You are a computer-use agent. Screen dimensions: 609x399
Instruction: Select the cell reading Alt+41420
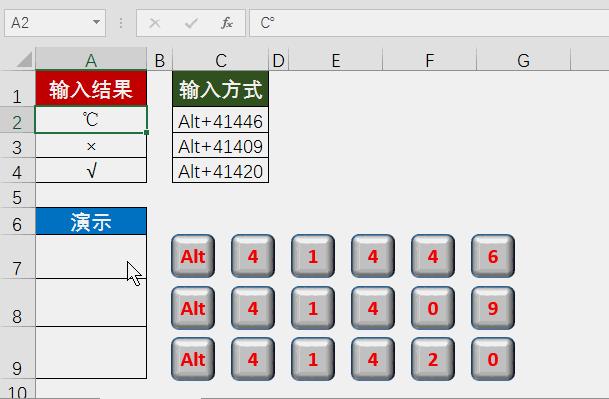coord(221,170)
